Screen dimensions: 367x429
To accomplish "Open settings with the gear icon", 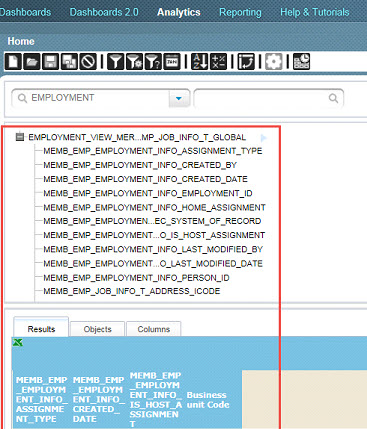I will (274, 62).
